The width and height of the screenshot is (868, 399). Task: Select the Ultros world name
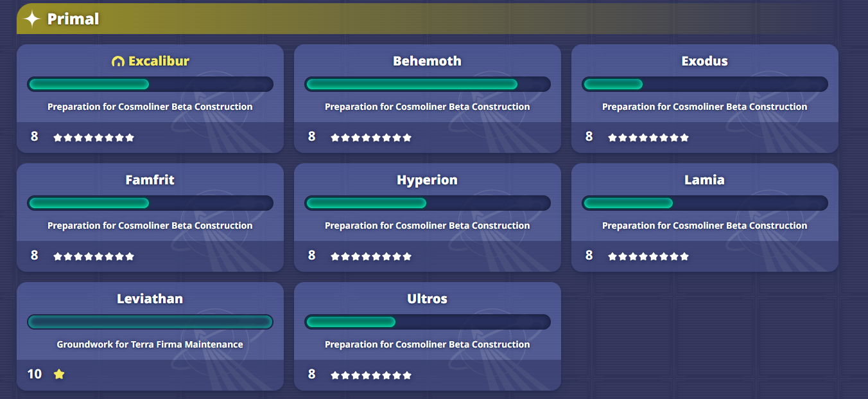pos(427,299)
